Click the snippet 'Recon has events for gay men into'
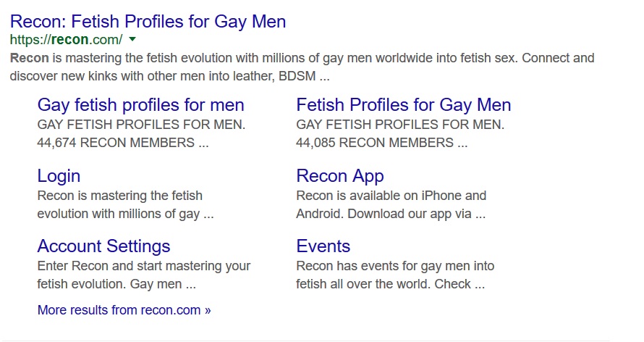644x342 pixels. pos(395,266)
